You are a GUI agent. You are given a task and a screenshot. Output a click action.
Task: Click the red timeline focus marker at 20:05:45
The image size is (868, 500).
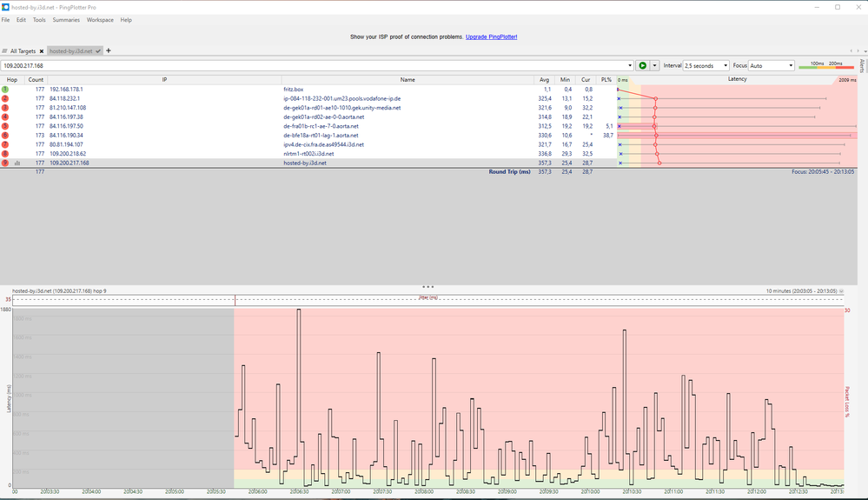(x=235, y=300)
